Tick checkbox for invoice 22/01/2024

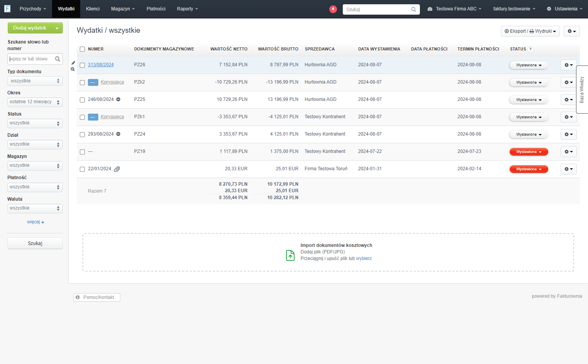[x=82, y=169]
